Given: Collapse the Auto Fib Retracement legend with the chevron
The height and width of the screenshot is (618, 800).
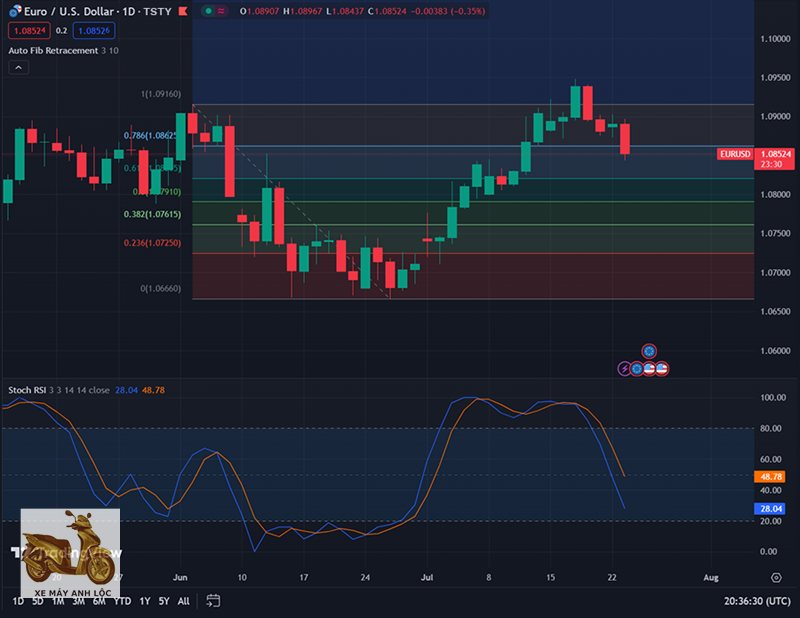Looking at the screenshot, I should (x=17, y=67).
